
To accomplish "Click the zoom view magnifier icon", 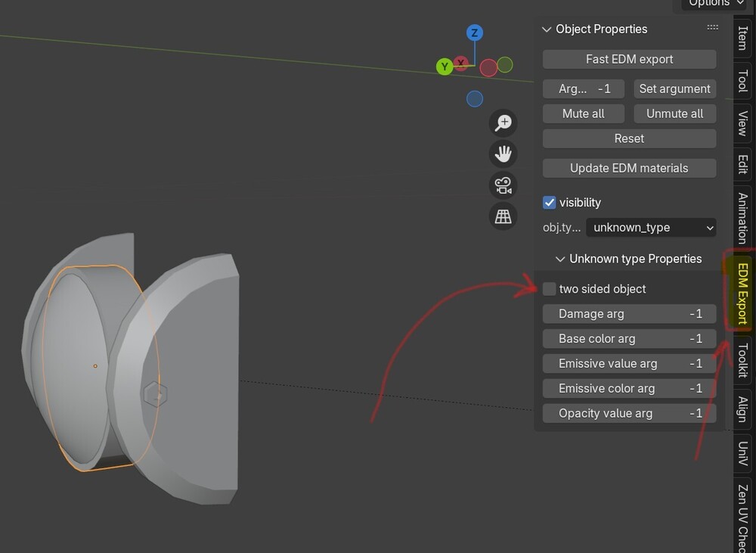I will [x=503, y=123].
